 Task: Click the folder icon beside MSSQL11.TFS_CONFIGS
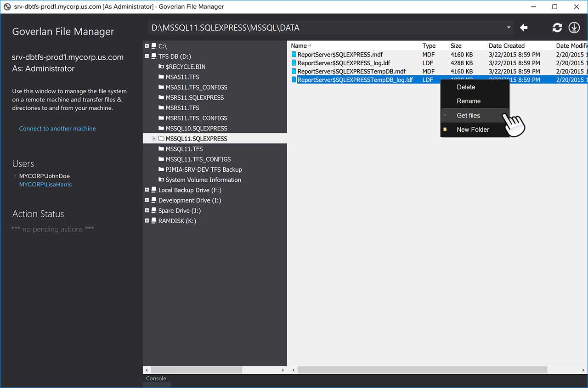coord(161,159)
